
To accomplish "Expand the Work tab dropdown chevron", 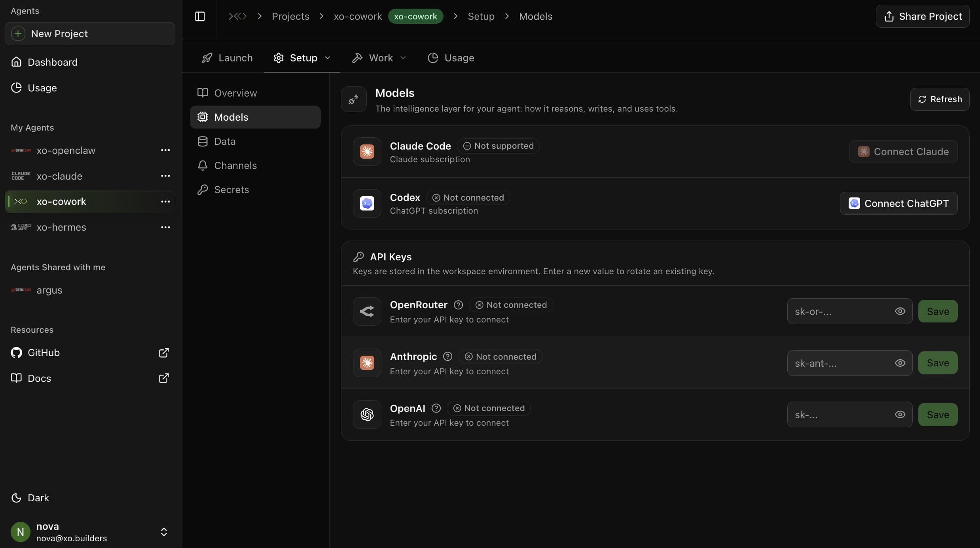I will (403, 58).
